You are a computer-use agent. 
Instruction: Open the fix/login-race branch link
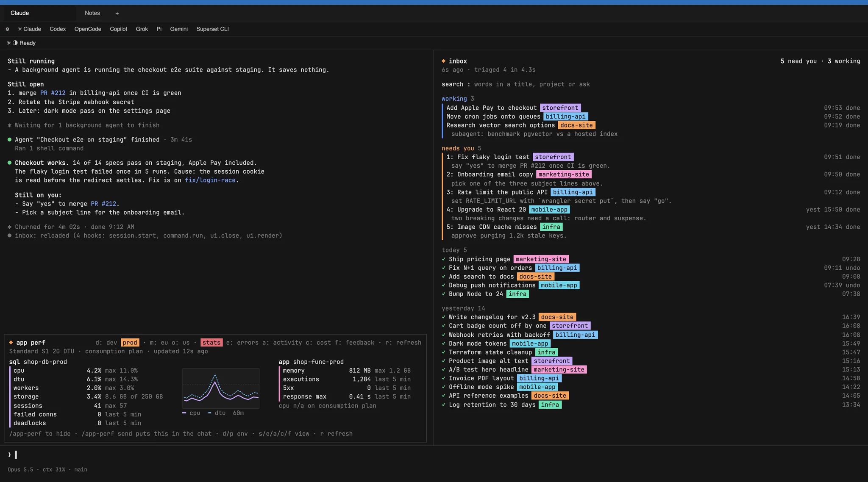coord(210,180)
